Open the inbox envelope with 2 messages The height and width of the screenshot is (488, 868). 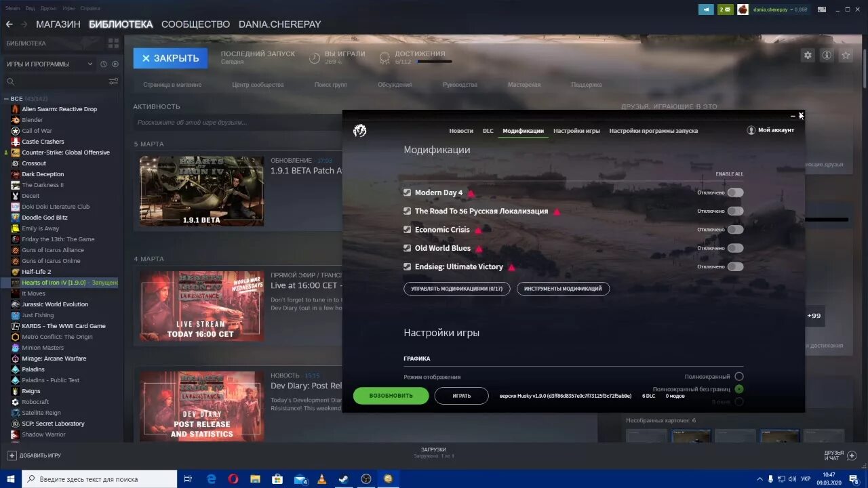click(x=725, y=9)
